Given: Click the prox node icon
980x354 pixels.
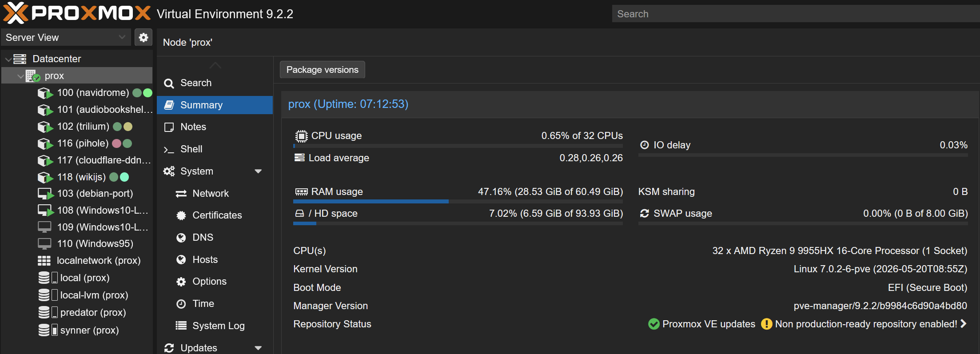Looking at the screenshot, I should 33,76.
